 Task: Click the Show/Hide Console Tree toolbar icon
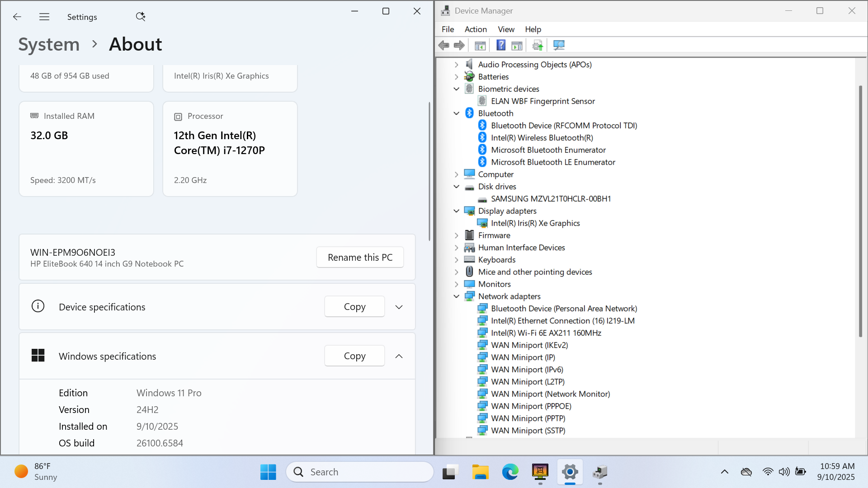[x=480, y=45]
